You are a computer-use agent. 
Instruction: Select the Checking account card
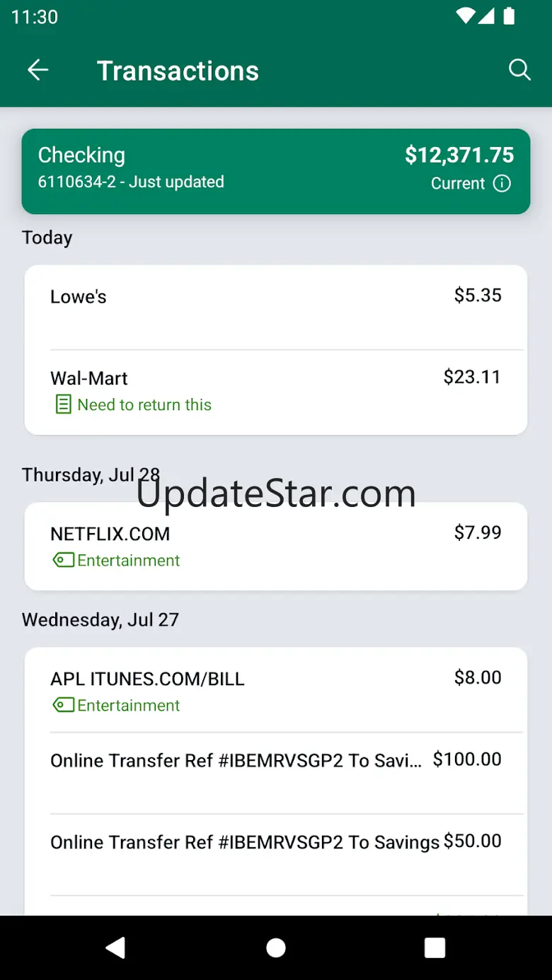276,171
